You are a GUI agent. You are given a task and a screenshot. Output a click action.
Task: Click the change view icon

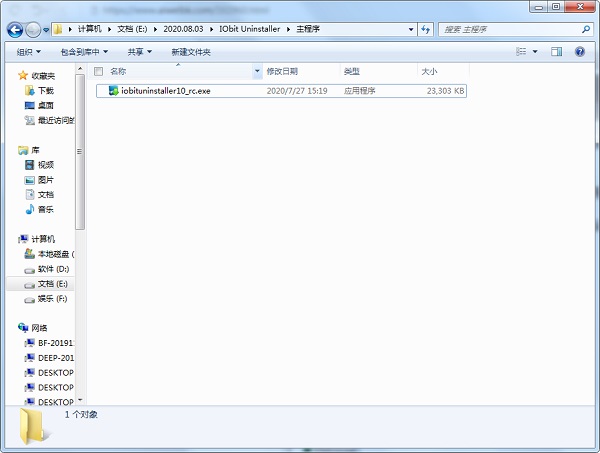click(521, 51)
